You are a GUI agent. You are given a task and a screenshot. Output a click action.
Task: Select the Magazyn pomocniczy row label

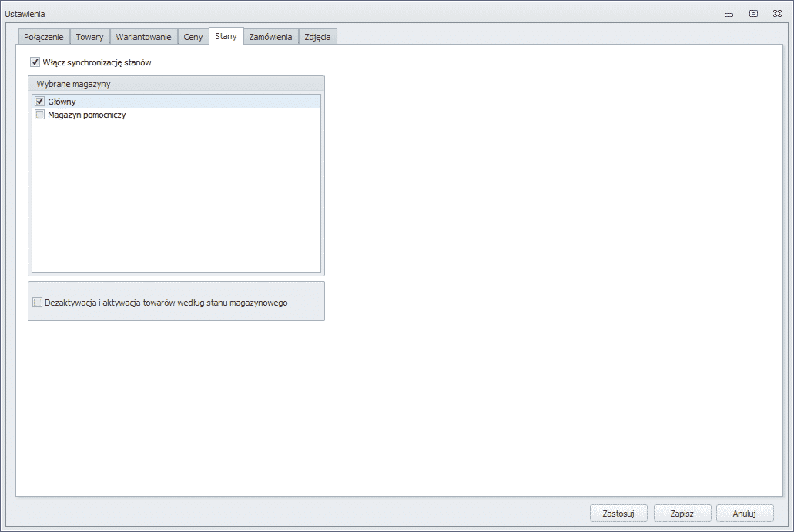[86, 115]
